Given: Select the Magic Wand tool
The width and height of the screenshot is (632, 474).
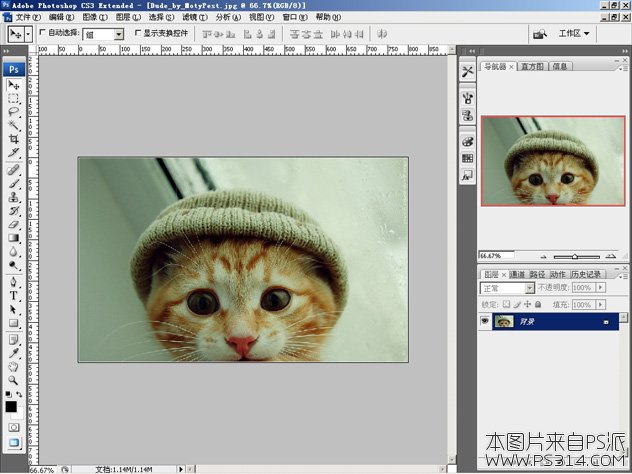Looking at the screenshot, I should coord(14,125).
